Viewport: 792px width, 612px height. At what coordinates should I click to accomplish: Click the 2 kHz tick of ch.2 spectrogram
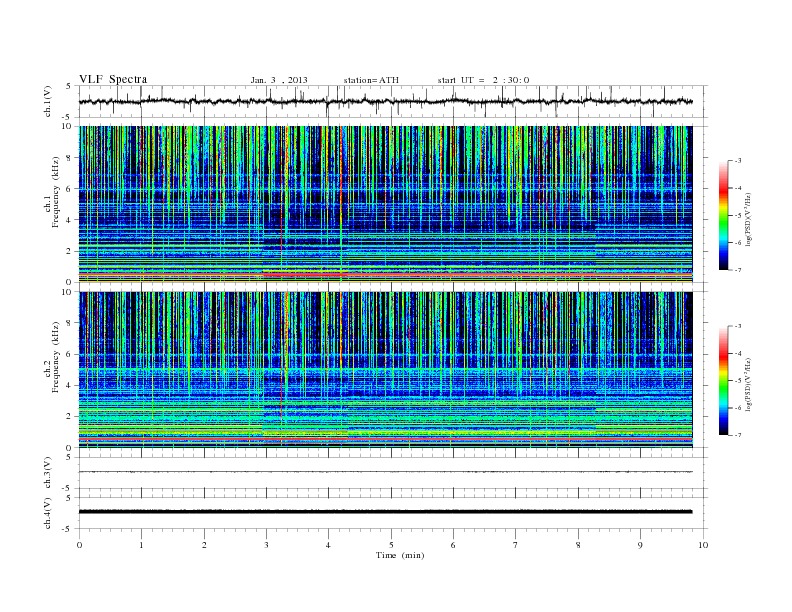click(69, 417)
